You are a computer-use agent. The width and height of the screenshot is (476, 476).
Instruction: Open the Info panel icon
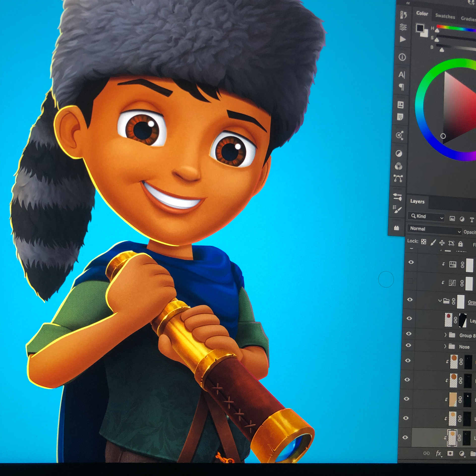click(402, 57)
